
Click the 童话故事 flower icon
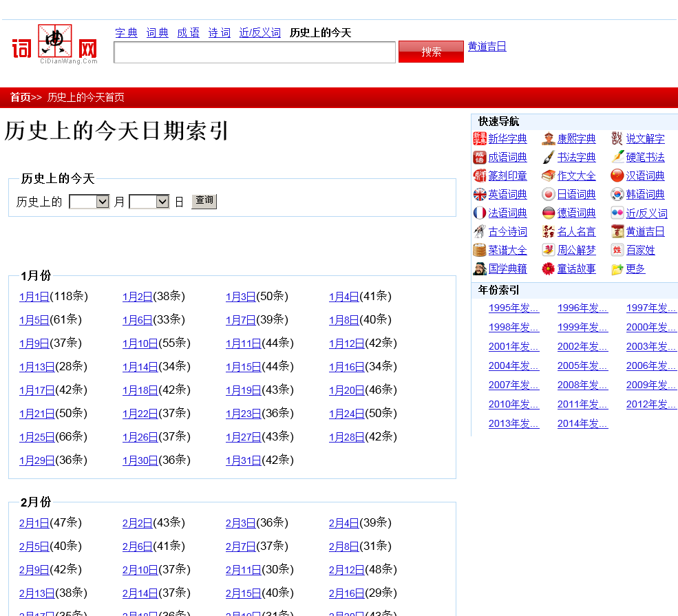point(549,269)
